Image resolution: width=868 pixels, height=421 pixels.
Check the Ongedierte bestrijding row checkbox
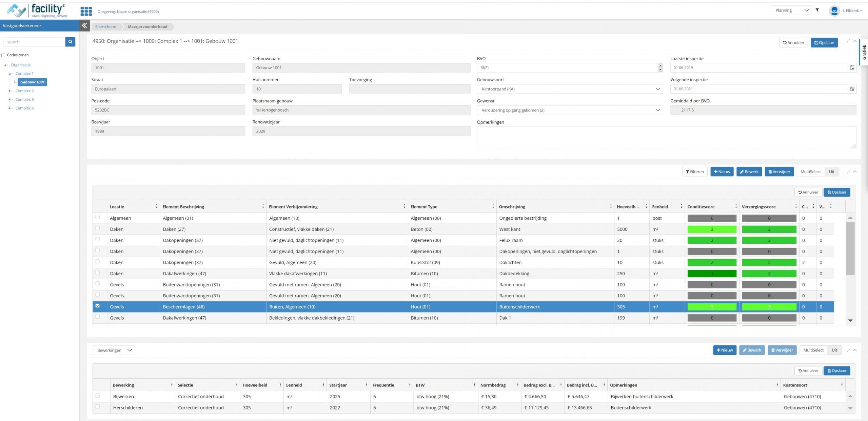pyautogui.click(x=98, y=217)
